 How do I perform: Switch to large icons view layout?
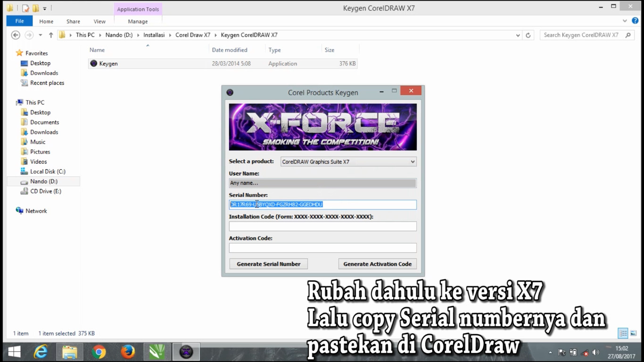[634, 333]
